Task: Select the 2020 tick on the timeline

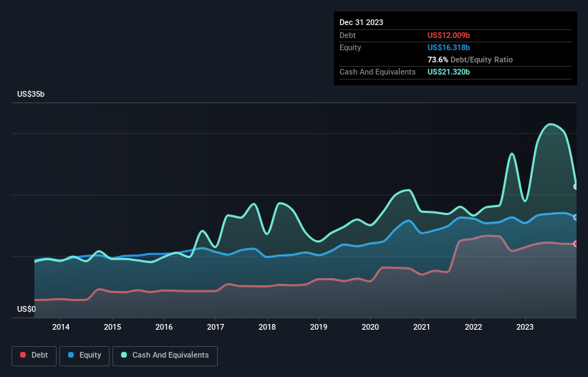Action: pyautogui.click(x=370, y=328)
